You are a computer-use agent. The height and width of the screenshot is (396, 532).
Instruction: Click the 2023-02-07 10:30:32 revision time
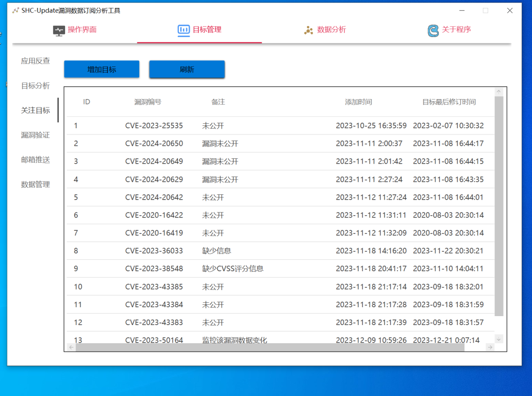pos(448,126)
